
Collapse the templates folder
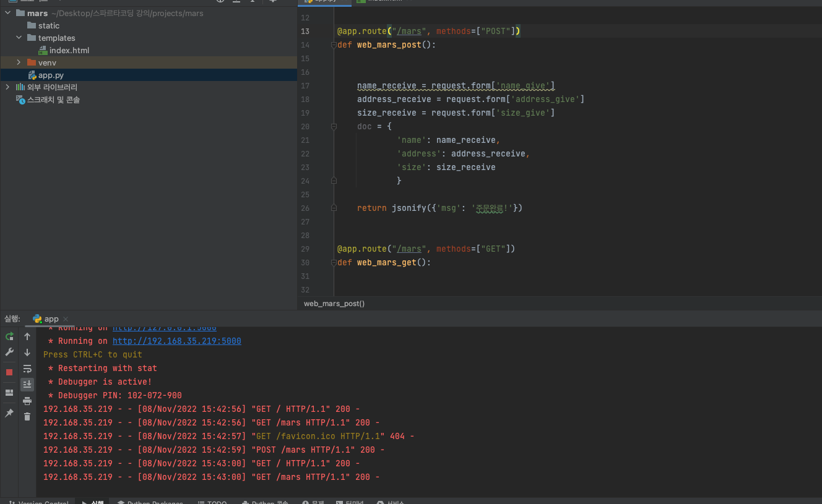pyautogui.click(x=19, y=38)
